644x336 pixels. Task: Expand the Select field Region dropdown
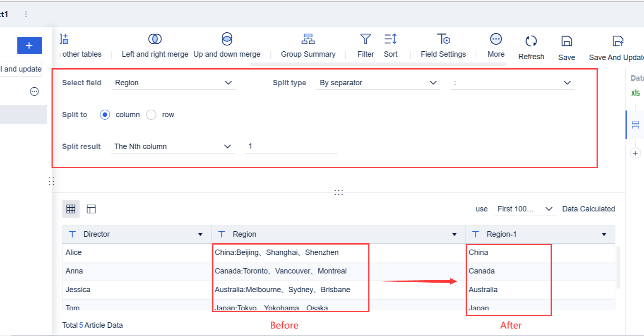point(173,83)
